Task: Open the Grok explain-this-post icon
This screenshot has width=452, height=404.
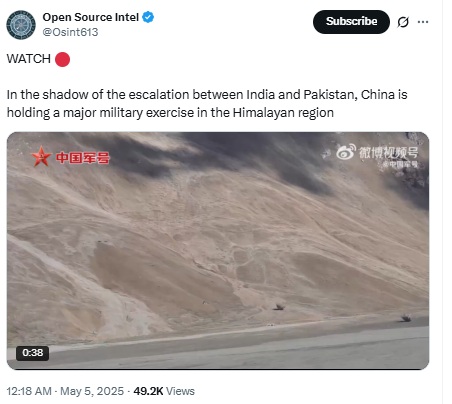Action: pyautogui.click(x=403, y=22)
